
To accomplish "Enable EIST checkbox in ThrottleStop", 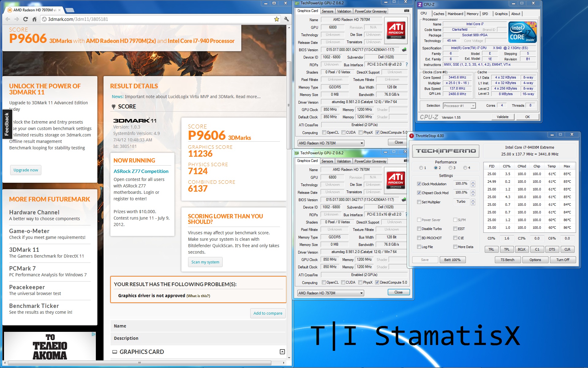I will point(455,229).
